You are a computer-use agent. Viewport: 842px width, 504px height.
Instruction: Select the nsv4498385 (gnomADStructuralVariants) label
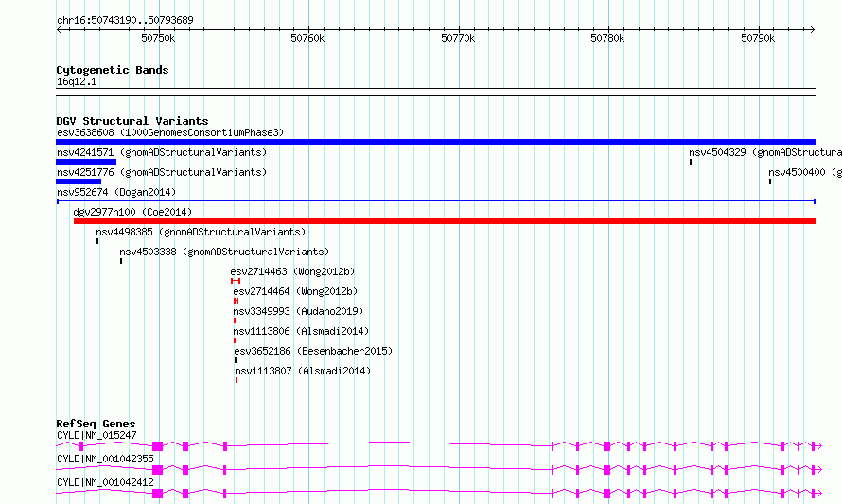coord(201,232)
